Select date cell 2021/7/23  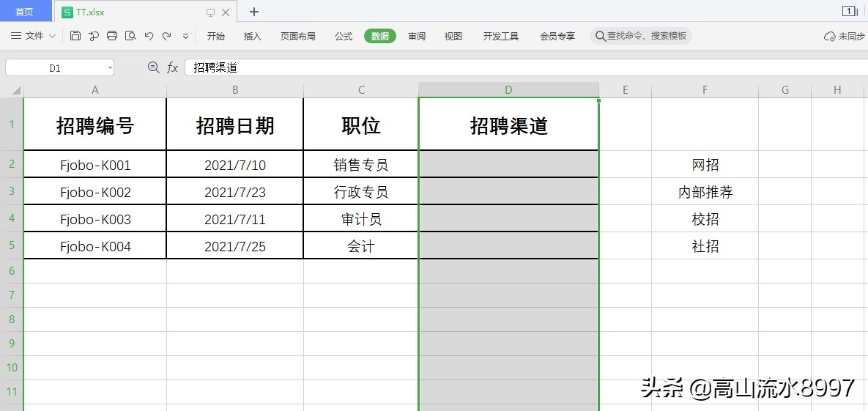pyautogui.click(x=234, y=192)
